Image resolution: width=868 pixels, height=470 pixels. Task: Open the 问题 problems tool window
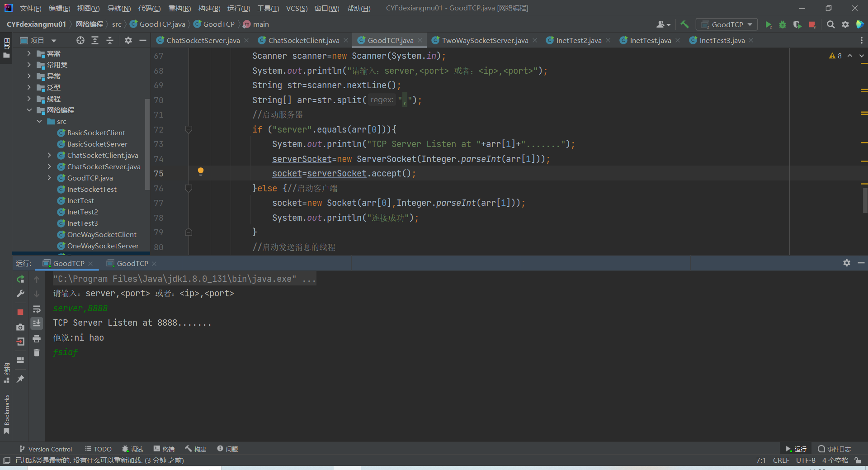click(x=227, y=449)
